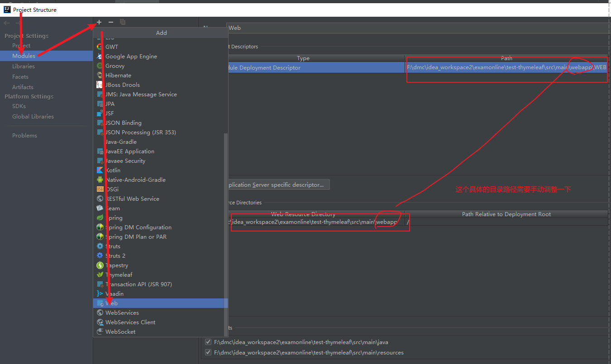Click the Add (+) toolbar icon
Viewport: 611px width, 364px height.
tap(99, 22)
